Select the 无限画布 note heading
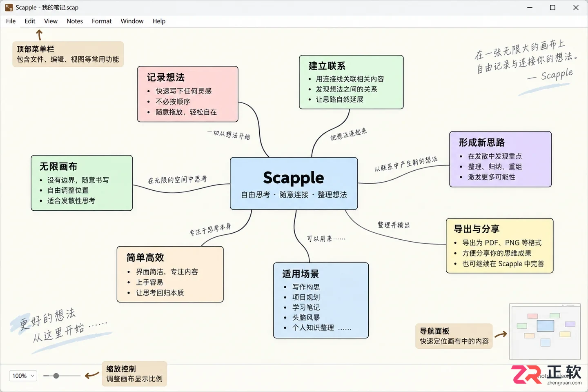 click(58, 167)
